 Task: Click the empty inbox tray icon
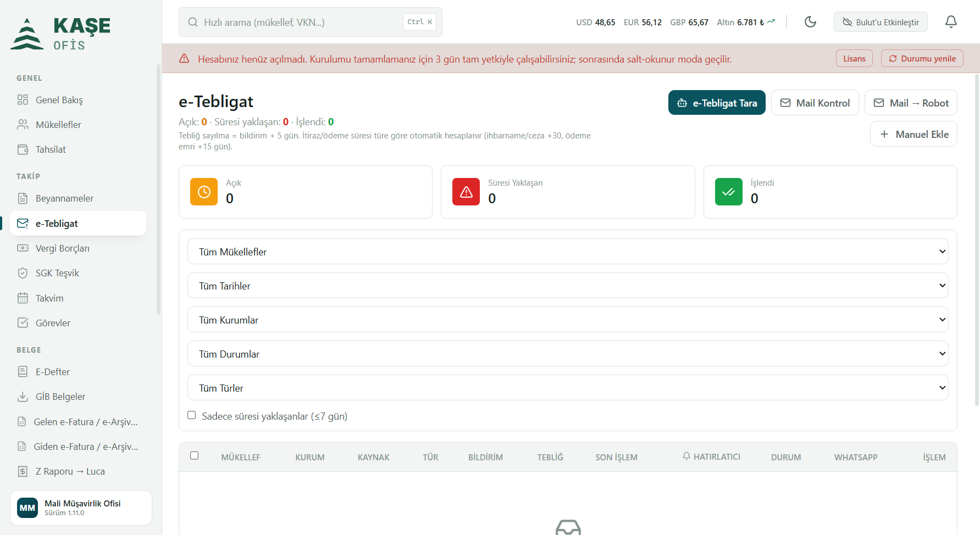[x=568, y=527]
